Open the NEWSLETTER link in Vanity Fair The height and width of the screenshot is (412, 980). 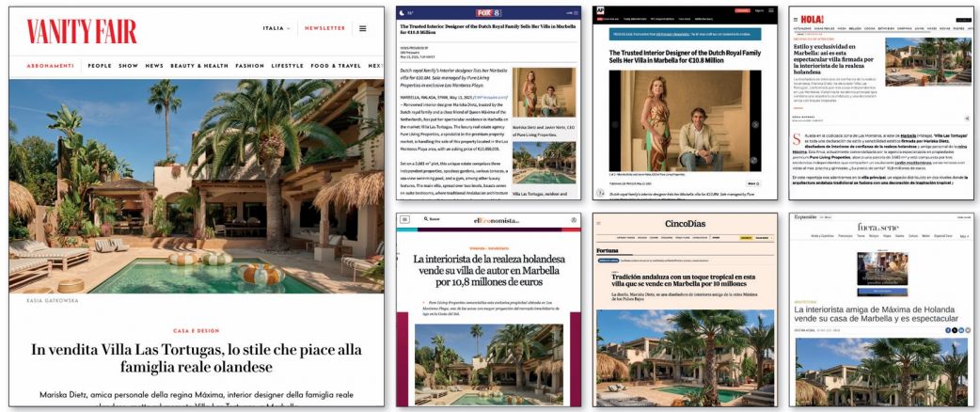click(324, 28)
